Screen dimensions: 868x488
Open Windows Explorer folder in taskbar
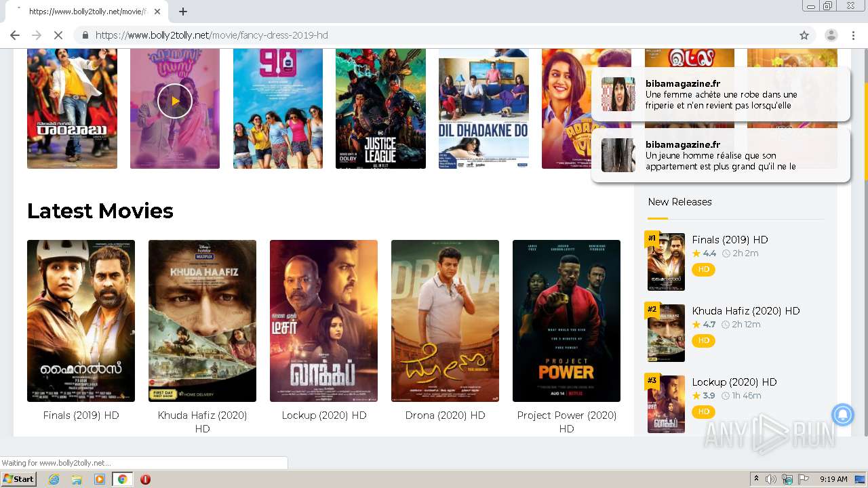point(77,479)
